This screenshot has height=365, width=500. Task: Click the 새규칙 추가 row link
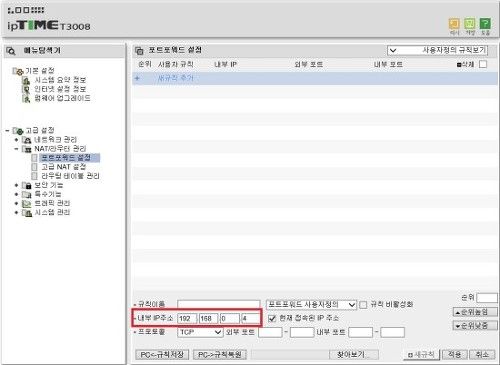pyautogui.click(x=175, y=79)
